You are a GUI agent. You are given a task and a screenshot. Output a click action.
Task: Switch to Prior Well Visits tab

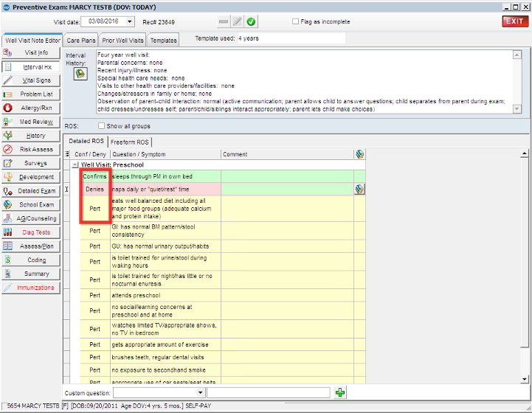(x=122, y=41)
